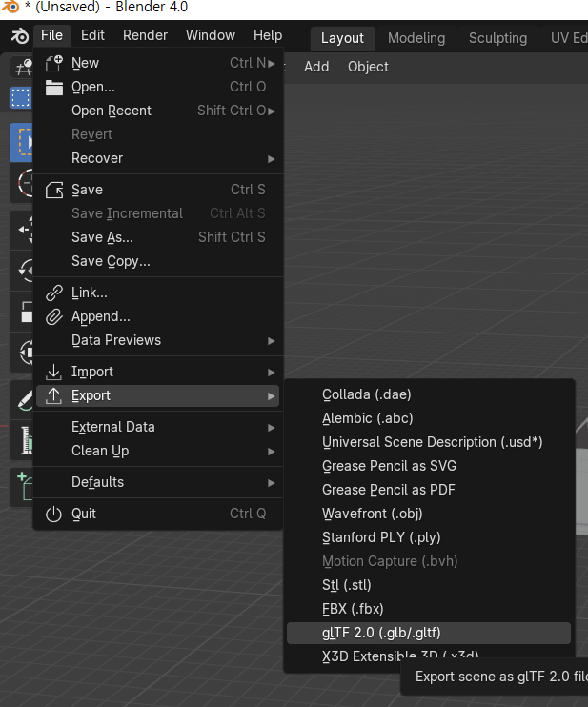Viewport: 588px width, 707px height.
Task: Choose Save from the File menu
Action: tap(158, 190)
